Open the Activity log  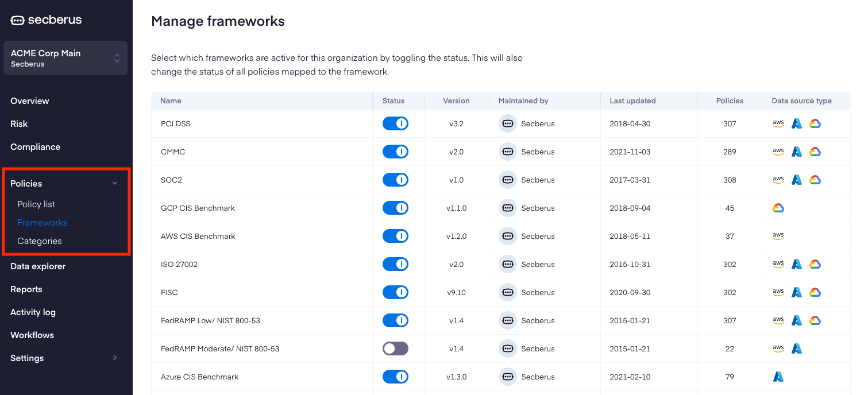pos(33,312)
